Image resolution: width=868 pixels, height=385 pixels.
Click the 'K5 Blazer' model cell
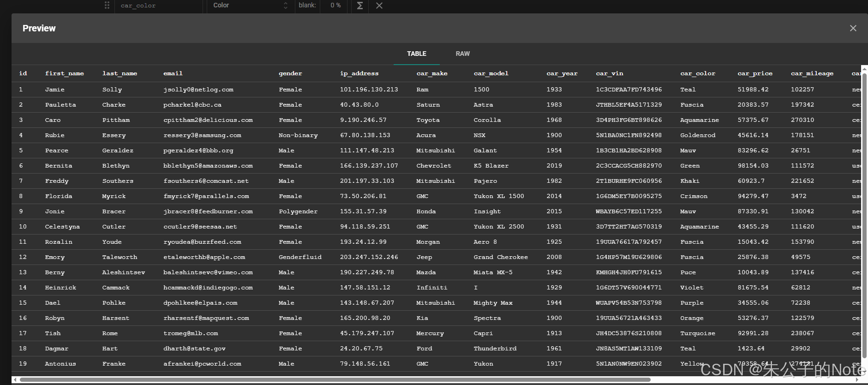pyautogui.click(x=491, y=166)
